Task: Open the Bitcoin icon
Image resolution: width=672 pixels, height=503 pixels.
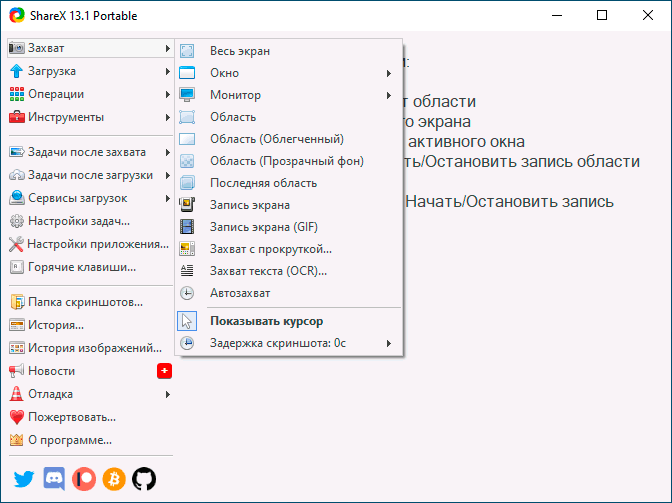Action: coord(114,479)
